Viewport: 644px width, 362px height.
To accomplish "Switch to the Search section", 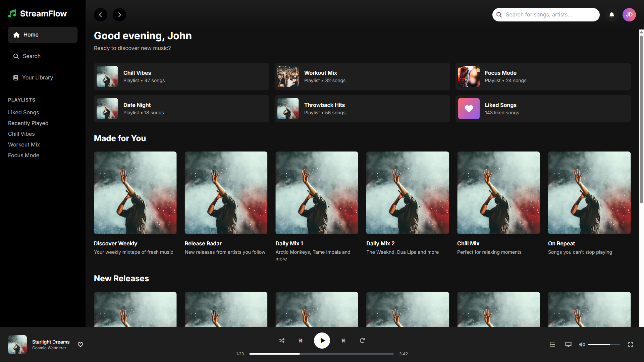I will pos(32,56).
